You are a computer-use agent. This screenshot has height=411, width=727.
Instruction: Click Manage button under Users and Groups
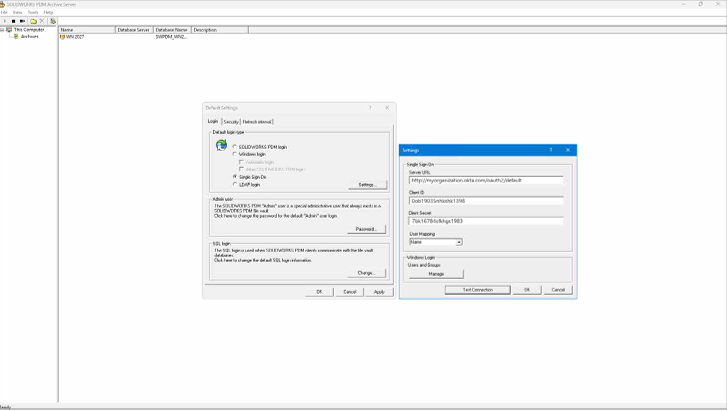pyautogui.click(x=436, y=274)
